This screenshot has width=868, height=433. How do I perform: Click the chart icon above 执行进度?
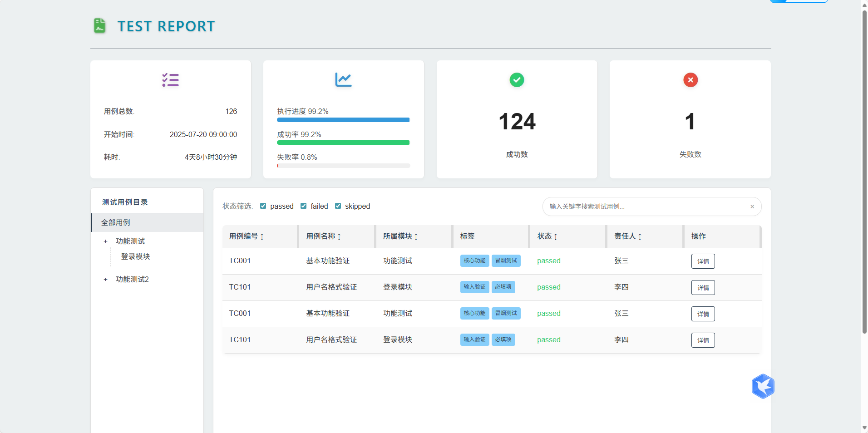343,79
